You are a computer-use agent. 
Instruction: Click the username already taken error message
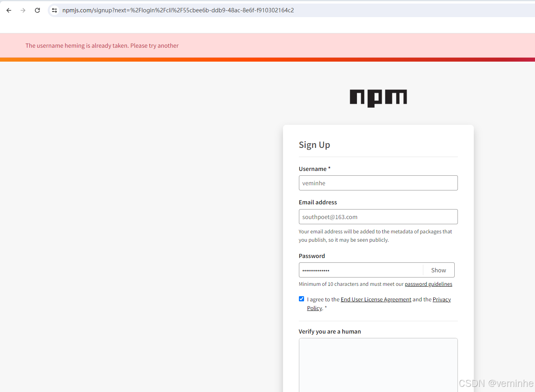(x=102, y=46)
